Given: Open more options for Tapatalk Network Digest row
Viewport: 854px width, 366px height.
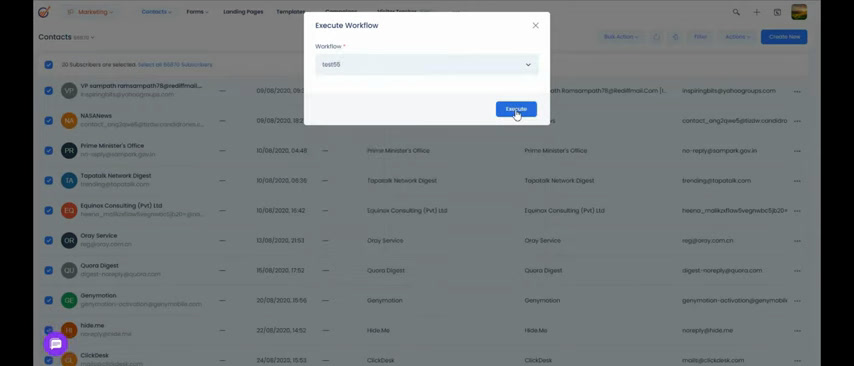Looking at the screenshot, I should coord(797,181).
